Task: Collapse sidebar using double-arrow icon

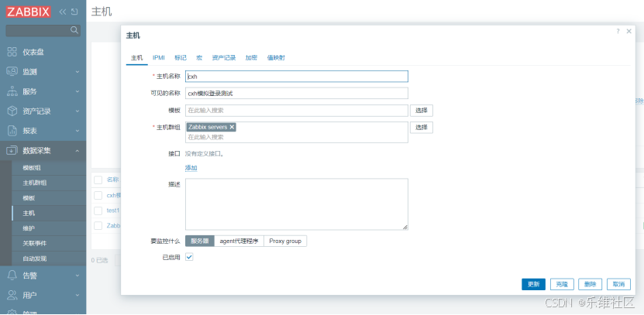Action: 63,12
